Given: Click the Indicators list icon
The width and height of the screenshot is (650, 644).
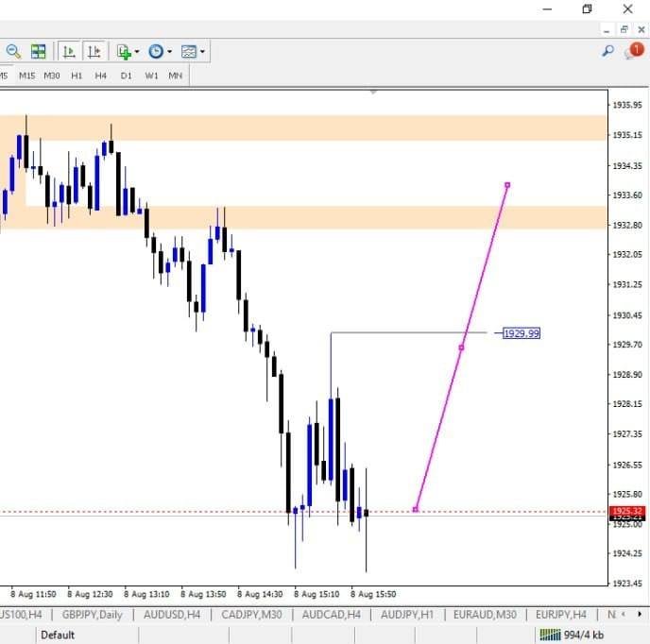Looking at the screenshot, I should tap(123, 51).
